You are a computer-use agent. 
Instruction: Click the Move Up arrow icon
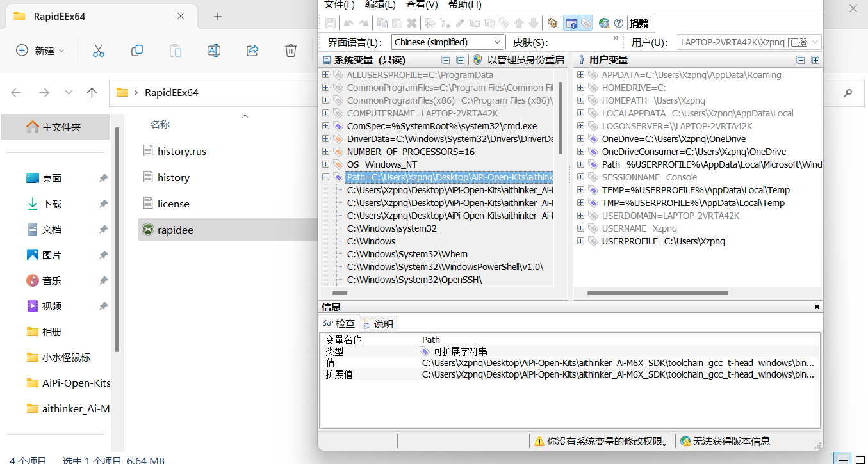[x=519, y=23]
